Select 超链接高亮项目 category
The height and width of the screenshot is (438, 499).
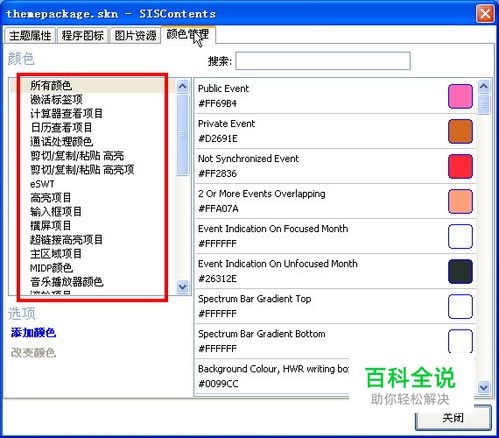[x=66, y=240]
